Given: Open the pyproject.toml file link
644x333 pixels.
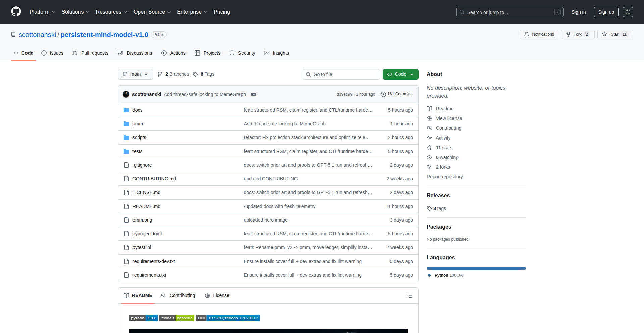Looking at the screenshot, I should coord(147,234).
